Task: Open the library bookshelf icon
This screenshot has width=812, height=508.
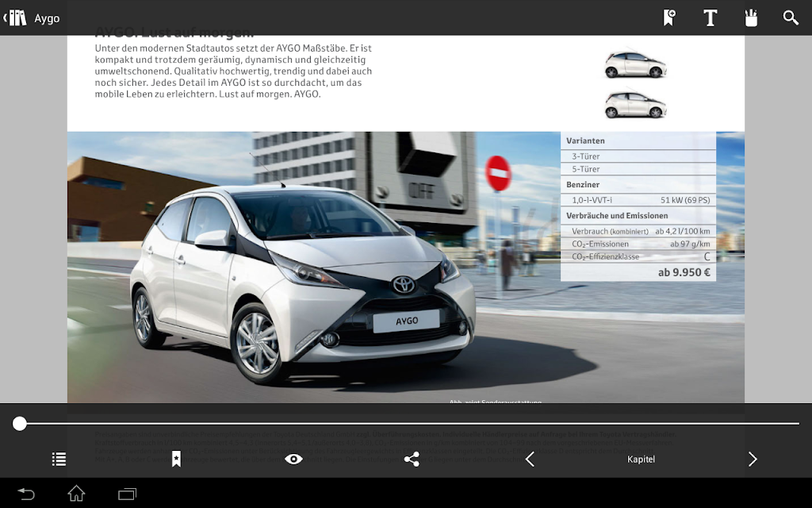Action: [x=16, y=18]
